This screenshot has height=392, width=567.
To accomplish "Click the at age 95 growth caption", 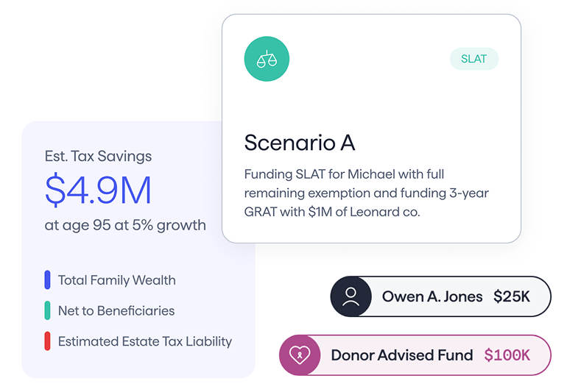I will pyautogui.click(x=125, y=225).
